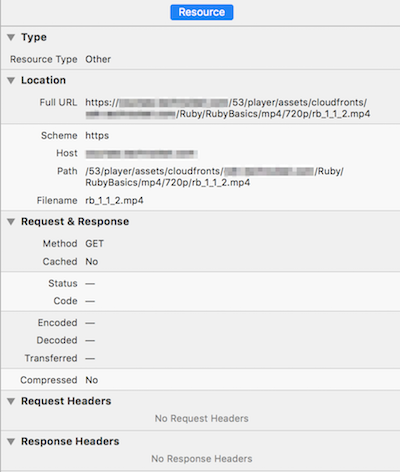This screenshot has height=472, width=400.
Task: Select the Resource tab button
Action: click(202, 12)
